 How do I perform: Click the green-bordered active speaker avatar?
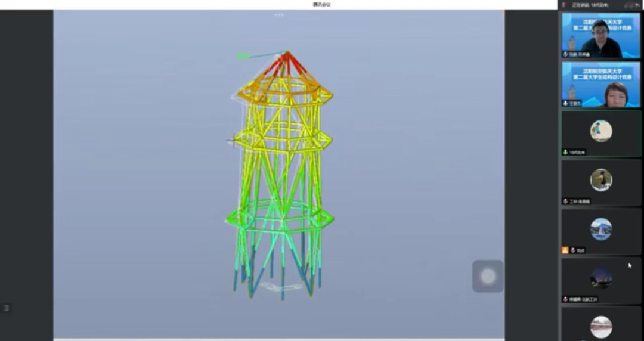[x=601, y=131]
